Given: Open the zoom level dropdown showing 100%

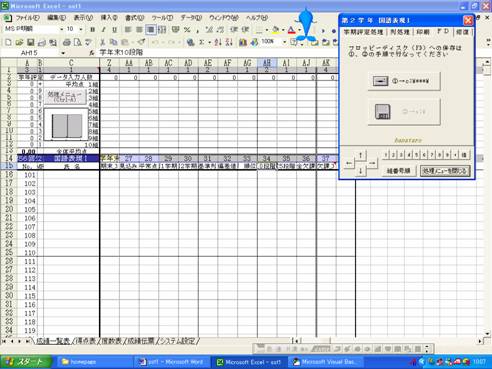Looking at the screenshot, I should click(x=284, y=42).
